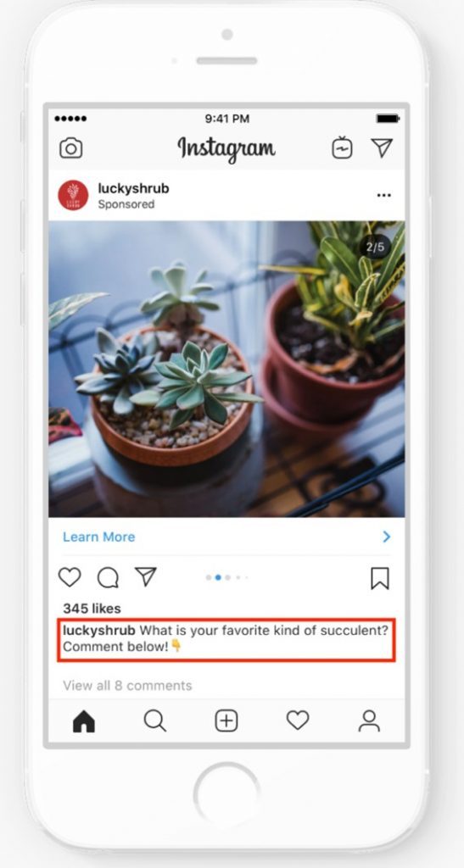Screen dimensions: 464x868
Task: Open three-dot options menu on luckyshrub post
Action: 383,196
